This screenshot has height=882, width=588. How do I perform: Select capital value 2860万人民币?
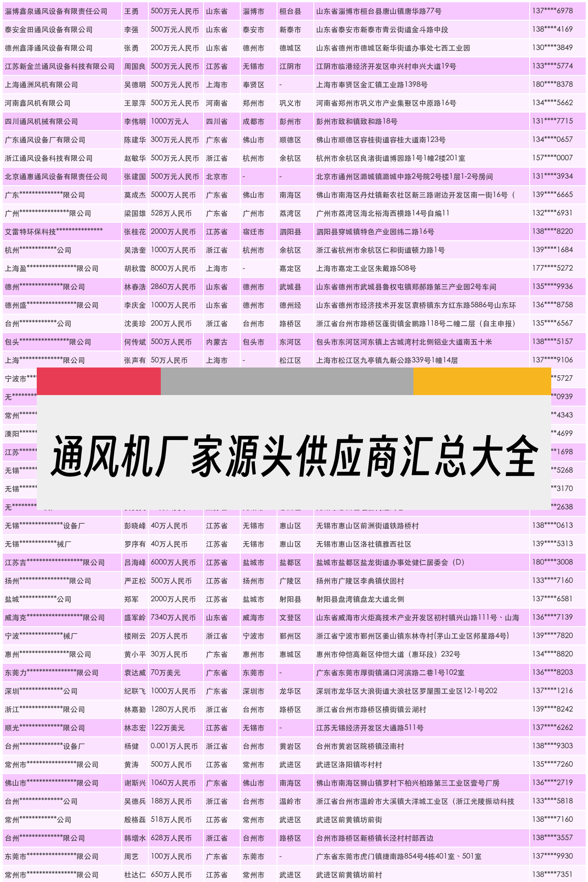(173, 287)
